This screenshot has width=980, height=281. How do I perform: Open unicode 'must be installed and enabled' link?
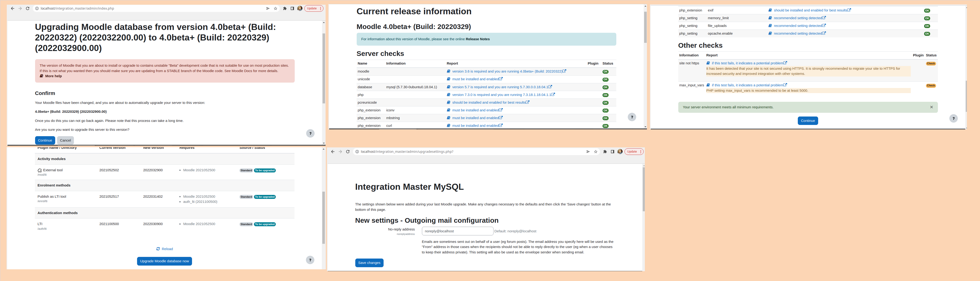coord(475,79)
